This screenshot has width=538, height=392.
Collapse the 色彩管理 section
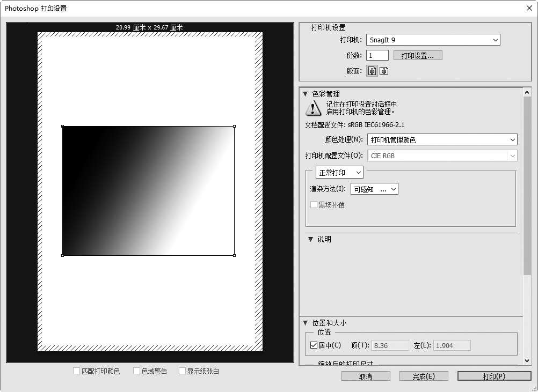(x=306, y=94)
